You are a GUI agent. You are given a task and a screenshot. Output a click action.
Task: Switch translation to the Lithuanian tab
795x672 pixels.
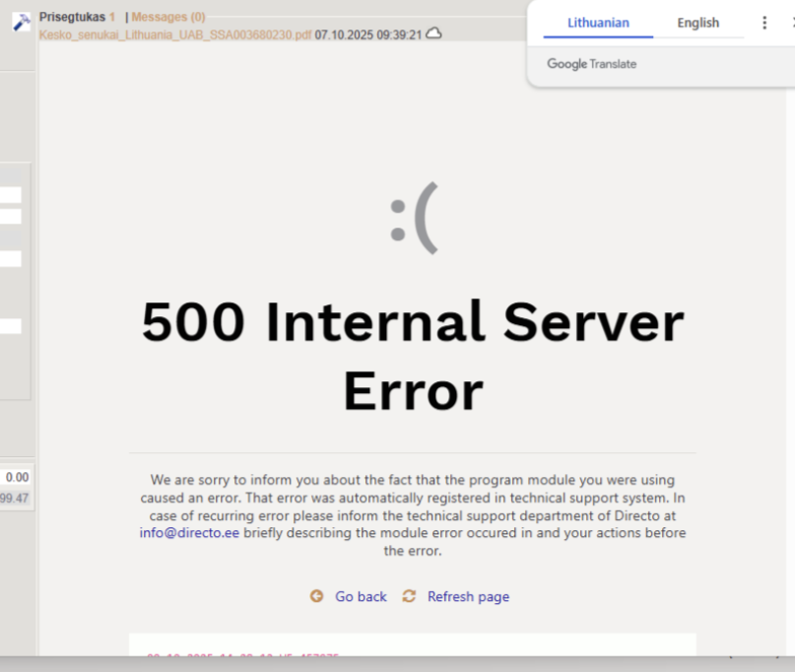tap(598, 23)
